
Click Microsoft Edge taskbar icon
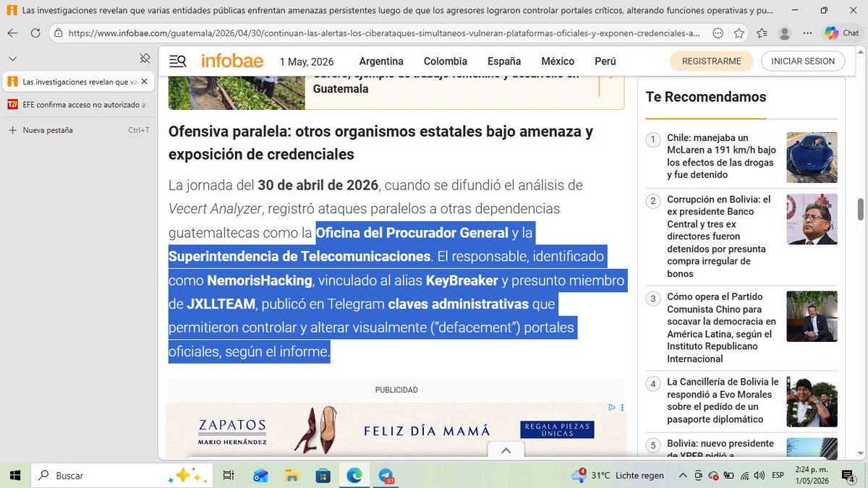[354, 475]
